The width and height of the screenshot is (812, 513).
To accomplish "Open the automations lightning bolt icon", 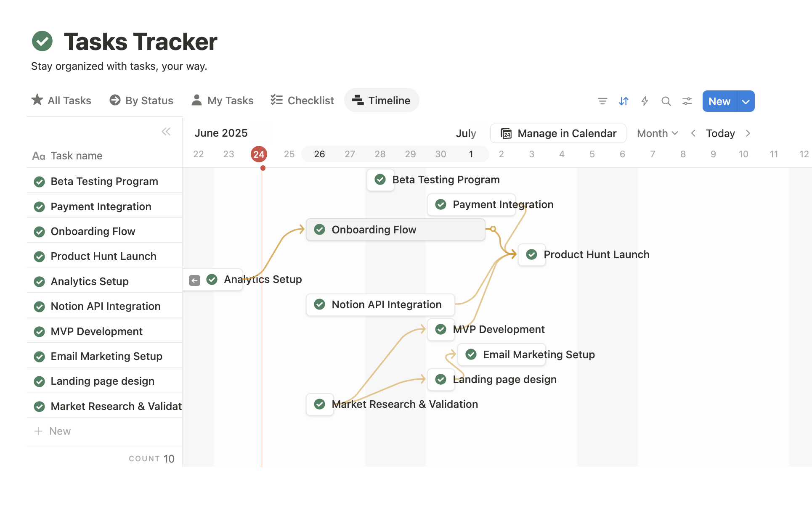I will (x=645, y=101).
